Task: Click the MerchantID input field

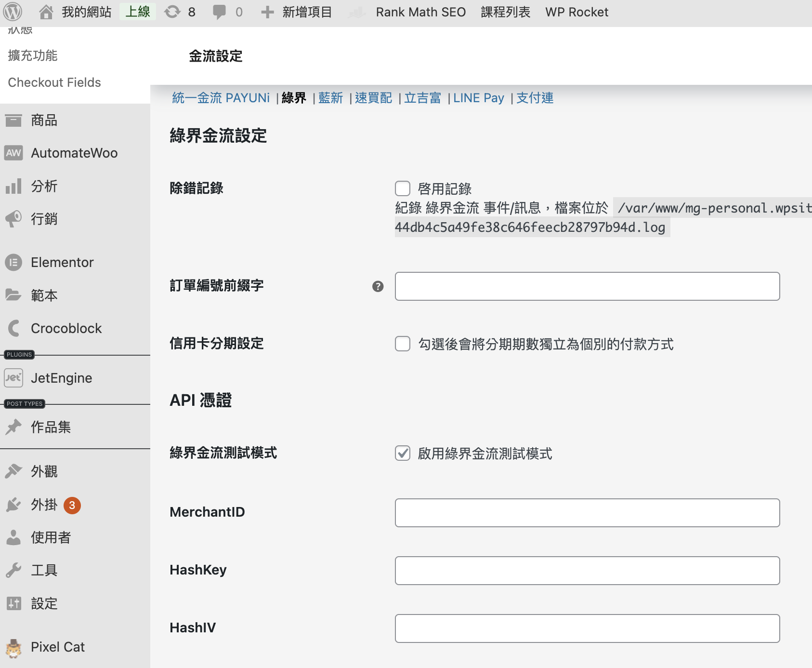Action: [x=587, y=512]
